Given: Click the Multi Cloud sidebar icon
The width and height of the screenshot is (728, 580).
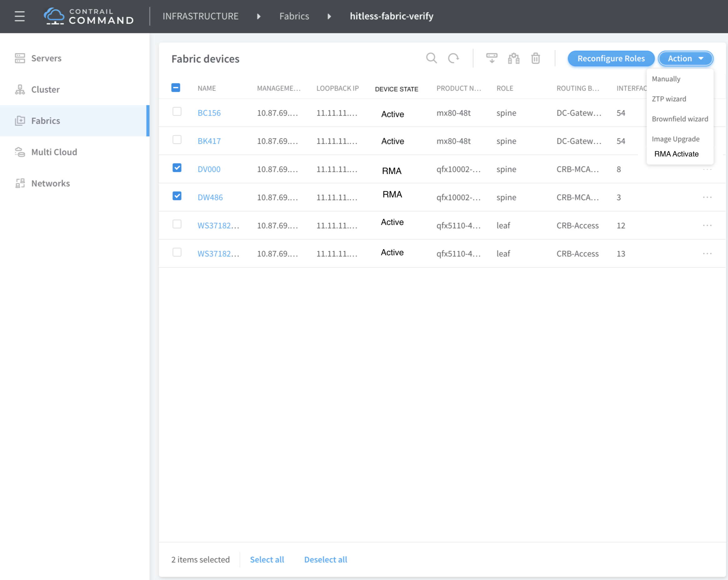Looking at the screenshot, I should click(x=20, y=152).
